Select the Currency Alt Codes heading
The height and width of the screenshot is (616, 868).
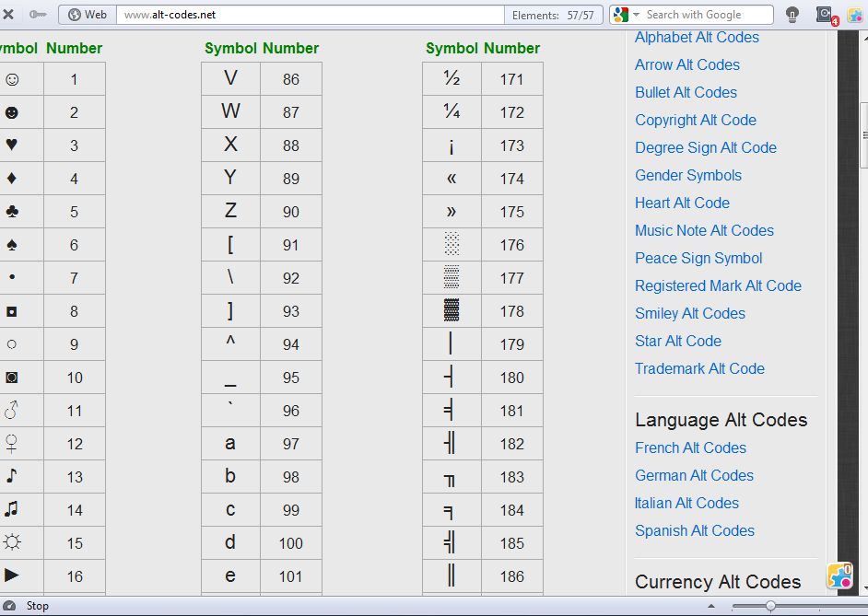[x=717, y=581]
